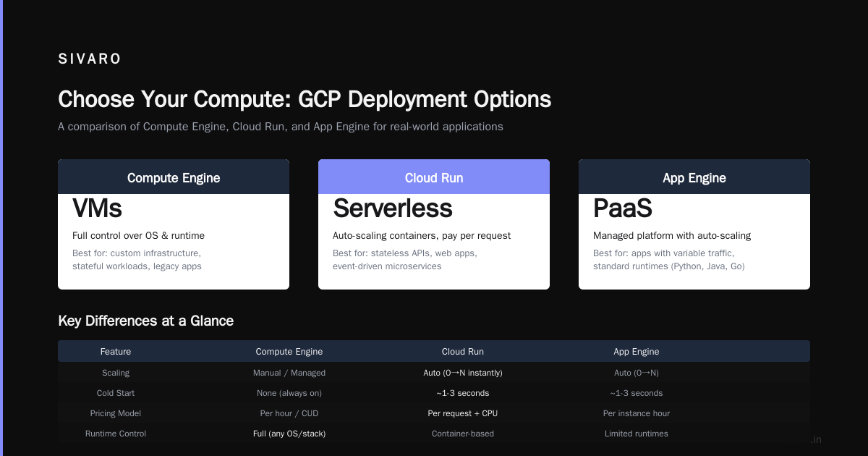
Task: Click the 'None (always on)' cell
Action: pos(289,393)
